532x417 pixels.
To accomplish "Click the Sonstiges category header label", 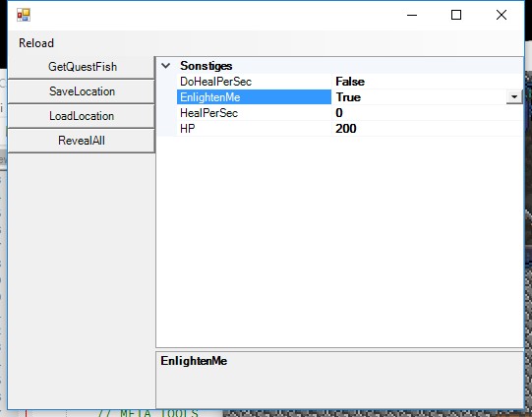I will (x=207, y=66).
